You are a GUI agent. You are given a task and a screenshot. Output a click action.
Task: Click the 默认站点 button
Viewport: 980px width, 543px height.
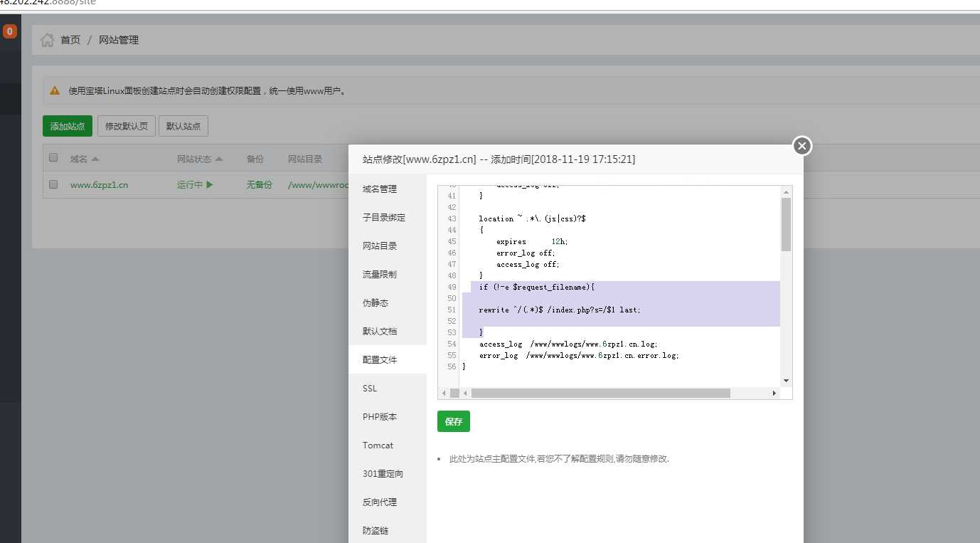[x=183, y=126]
